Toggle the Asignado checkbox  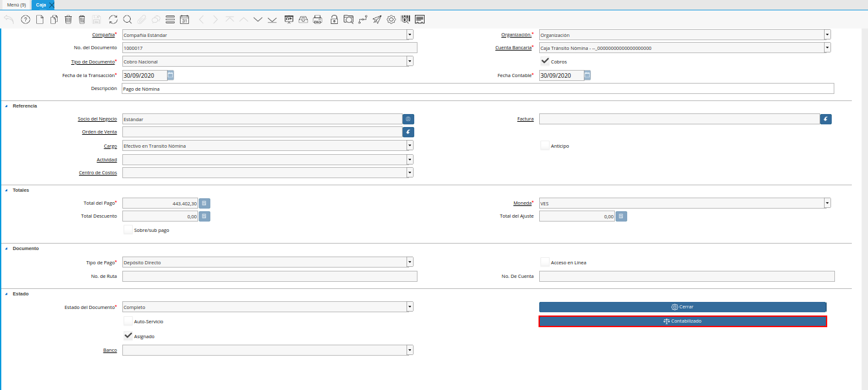point(128,336)
